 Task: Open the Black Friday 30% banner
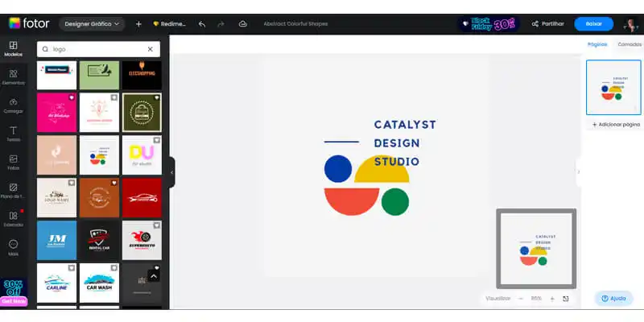[x=489, y=24]
